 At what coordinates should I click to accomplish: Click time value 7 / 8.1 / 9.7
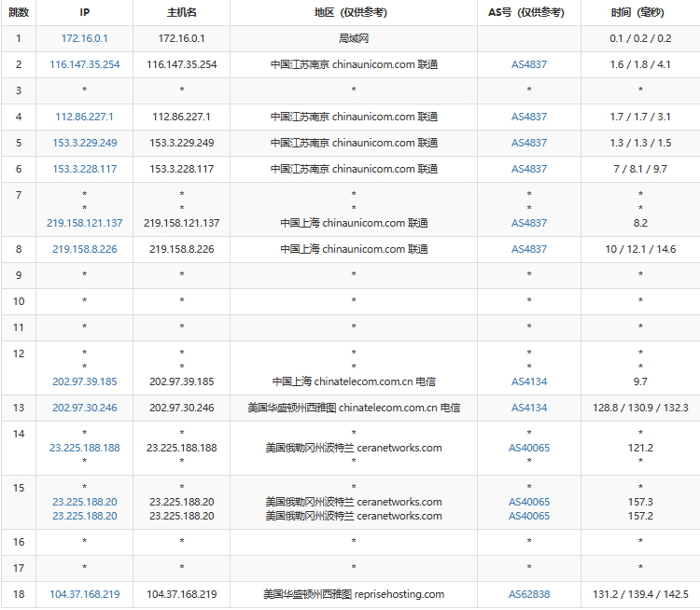coord(640,169)
